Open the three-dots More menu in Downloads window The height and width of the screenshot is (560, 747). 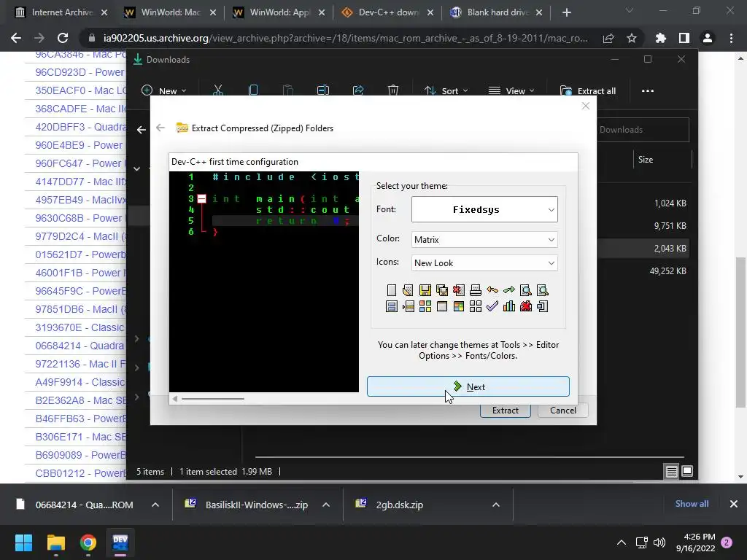[x=648, y=91]
